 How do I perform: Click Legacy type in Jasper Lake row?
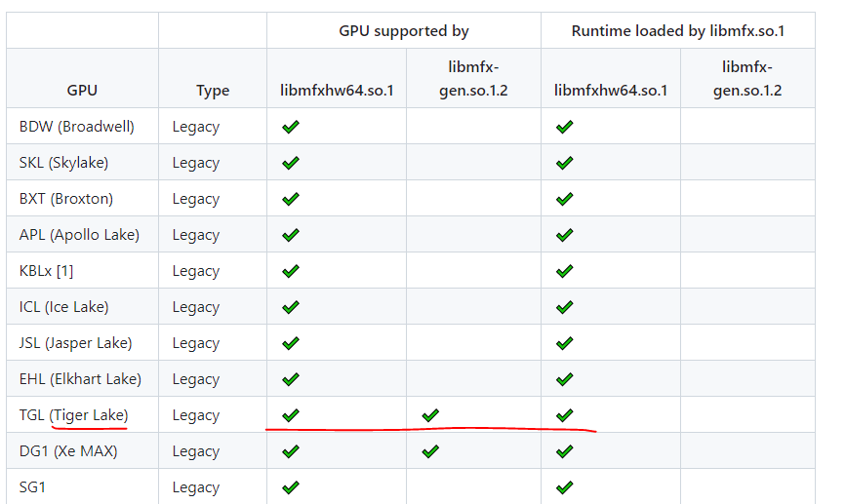pyautogui.click(x=196, y=344)
